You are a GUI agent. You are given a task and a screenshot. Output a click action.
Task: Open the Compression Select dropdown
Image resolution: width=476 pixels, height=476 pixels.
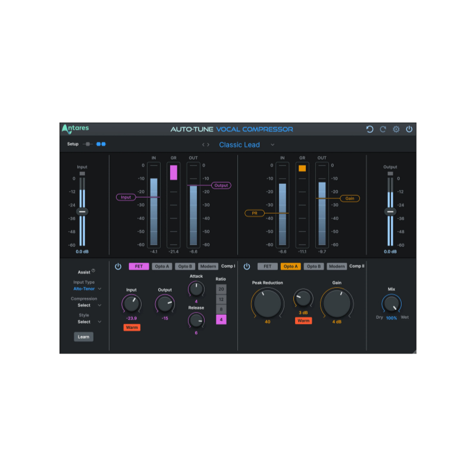pyautogui.click(x=85, y=305)
